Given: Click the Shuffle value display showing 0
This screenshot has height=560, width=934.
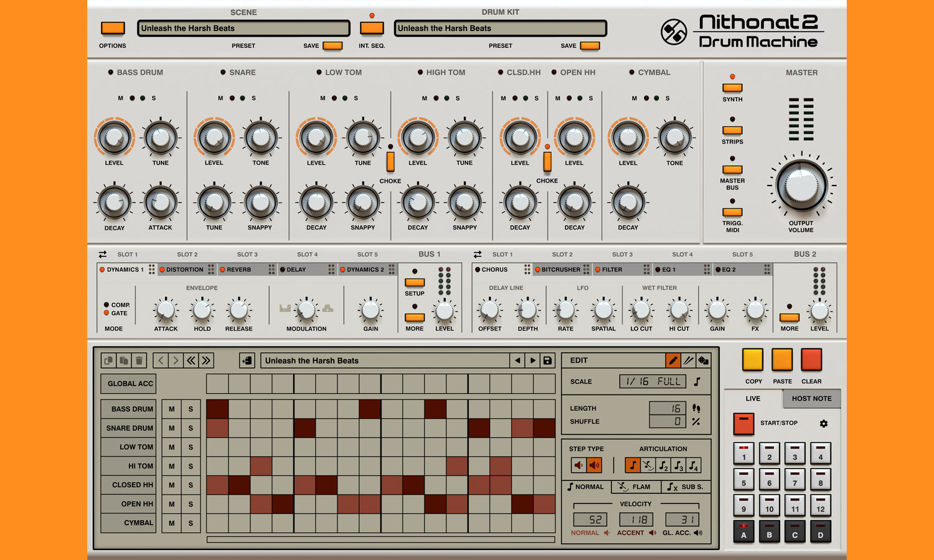Looking at the screenshot, I should [667, 421].
